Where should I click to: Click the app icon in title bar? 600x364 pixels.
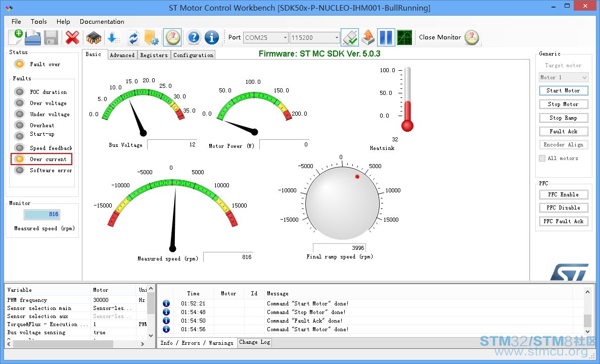click(x=10, y=8)
